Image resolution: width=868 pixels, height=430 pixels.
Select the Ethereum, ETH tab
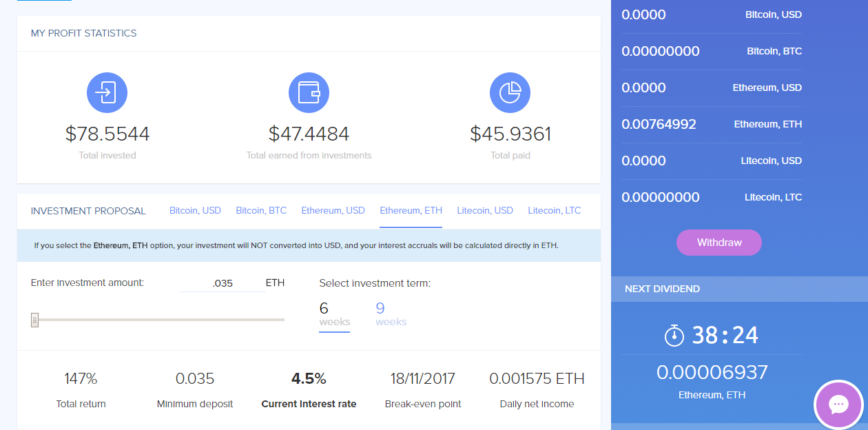pos(411,210)
